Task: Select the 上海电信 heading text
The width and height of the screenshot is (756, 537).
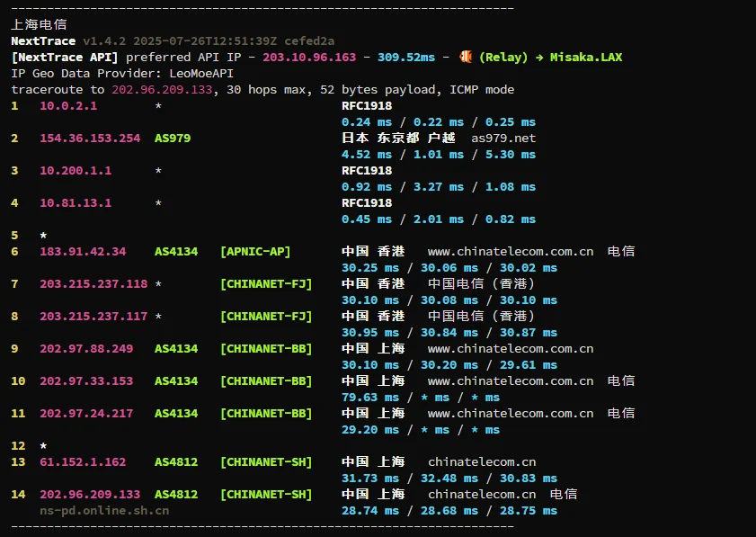Action: [x=39, y=24]
